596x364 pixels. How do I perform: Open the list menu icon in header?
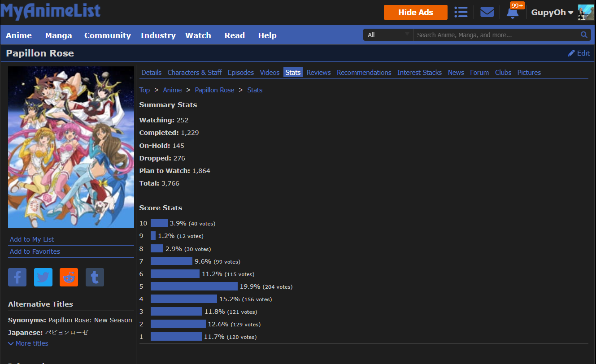point(461,12)
